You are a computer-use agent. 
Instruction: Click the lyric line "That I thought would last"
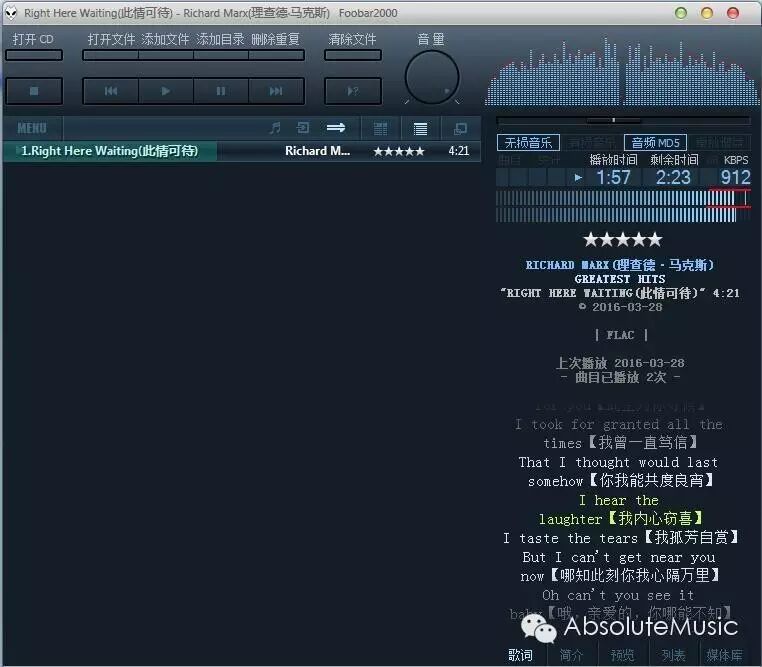pyautogui.click(x=618, y=462)
